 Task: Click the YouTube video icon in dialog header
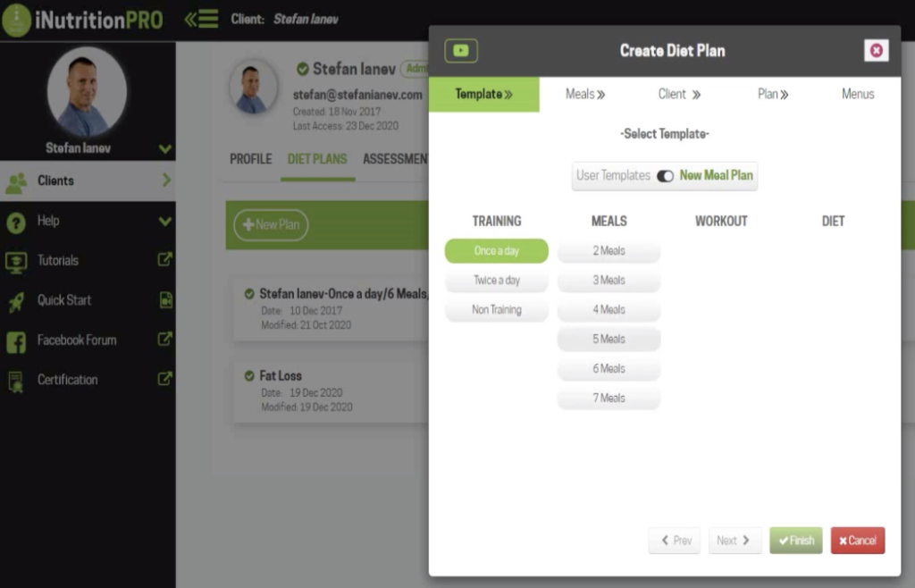click(461, 51)
